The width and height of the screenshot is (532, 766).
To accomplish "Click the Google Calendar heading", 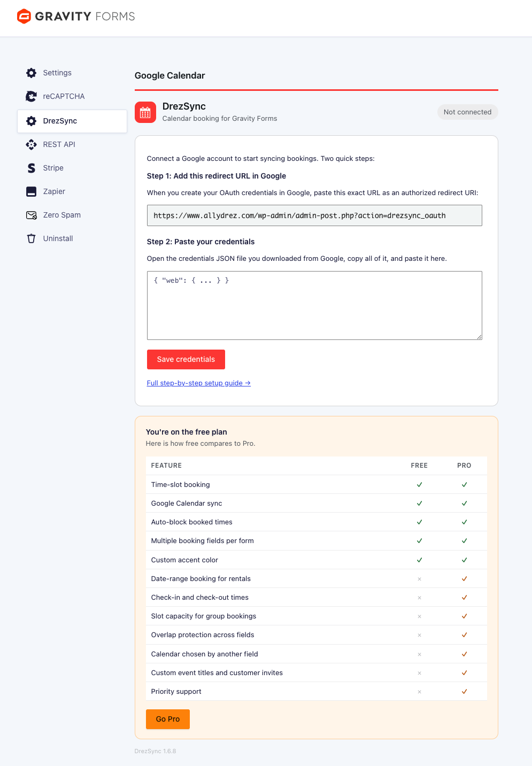I will (170, 75).
